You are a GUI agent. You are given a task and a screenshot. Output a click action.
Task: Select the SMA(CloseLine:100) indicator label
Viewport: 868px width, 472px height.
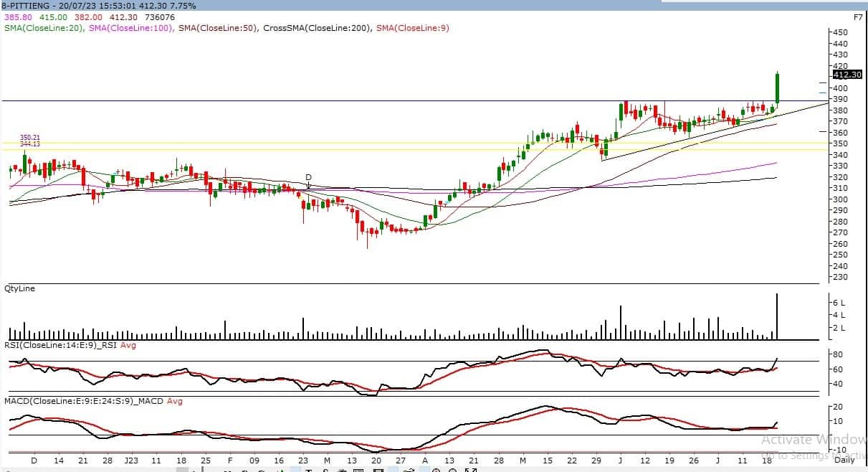click(x=131, y=28)
